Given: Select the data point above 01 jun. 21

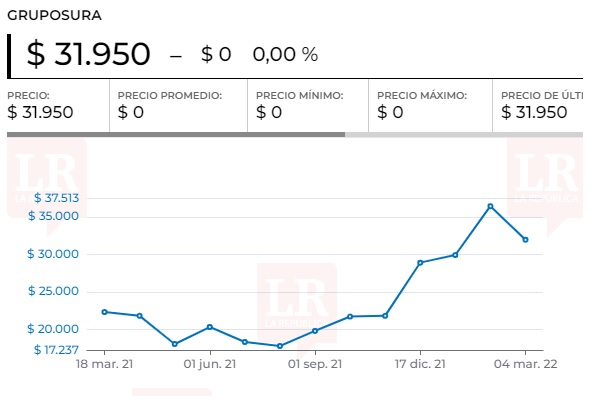Looking at the screenshot, I should click(x=209, y=327).
